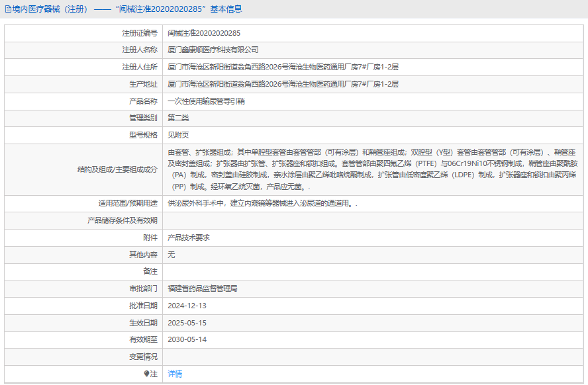
Task: Click the 变更情况 label
Action: pyautogui.click(x=143, y=357)
